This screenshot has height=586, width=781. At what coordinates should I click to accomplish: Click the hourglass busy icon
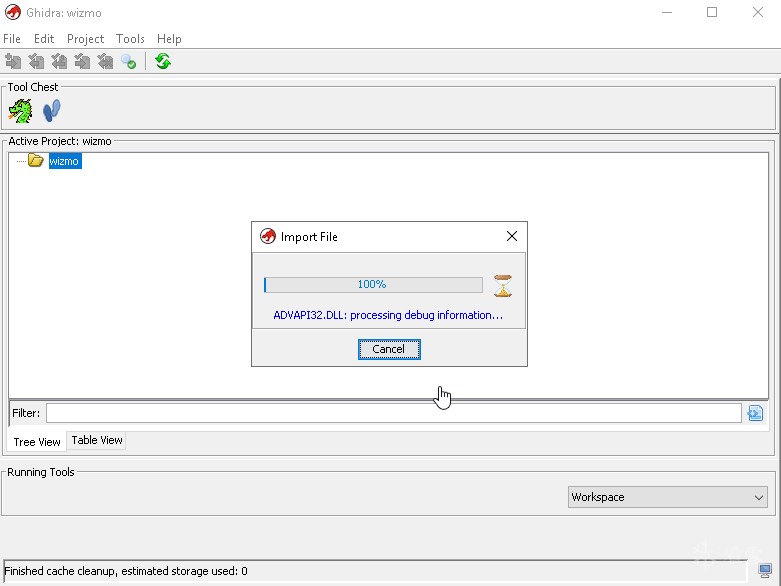pos(503,286)
